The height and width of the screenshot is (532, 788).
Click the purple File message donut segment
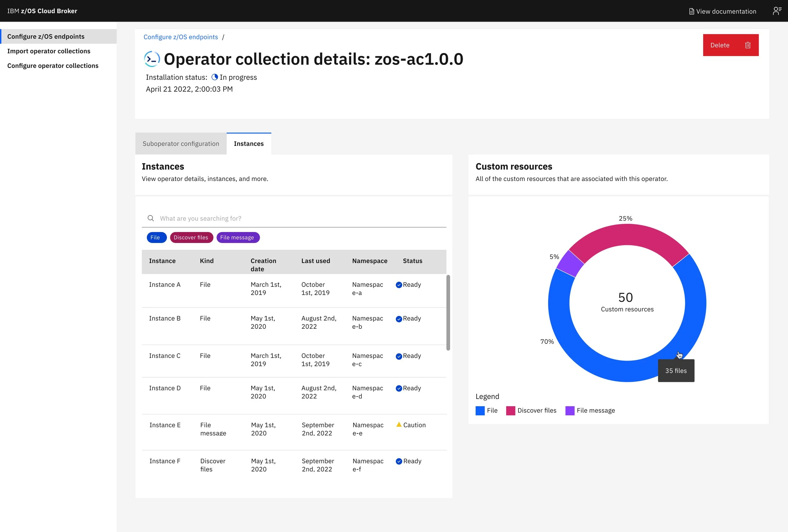pos(570,263)
